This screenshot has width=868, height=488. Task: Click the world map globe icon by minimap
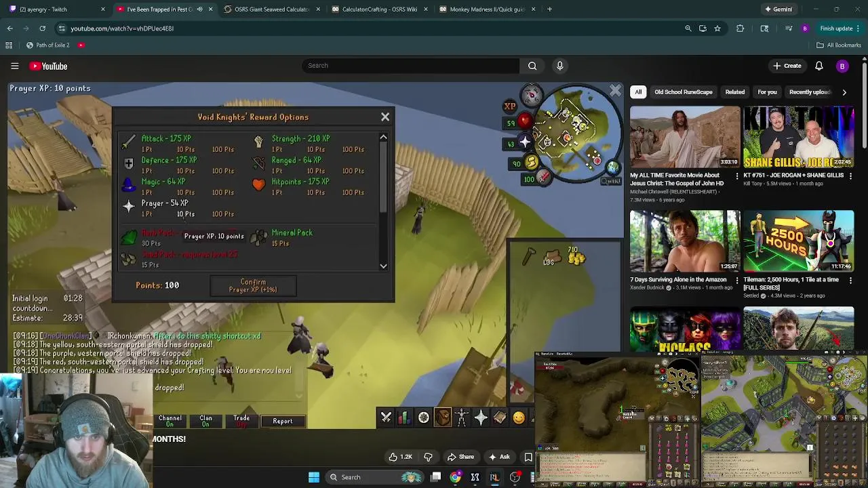(612, 167)
